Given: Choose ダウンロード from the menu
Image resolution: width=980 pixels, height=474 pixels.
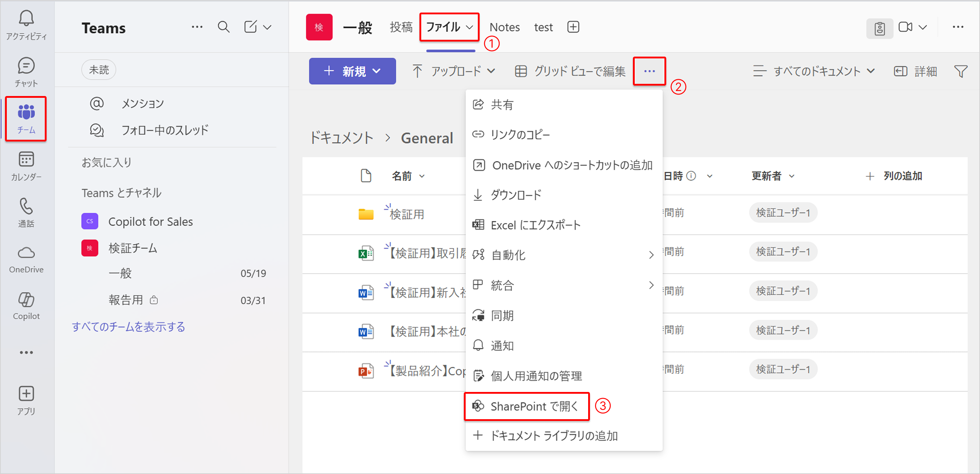Looking at the screenshot, I should click(x=564, y=195).
